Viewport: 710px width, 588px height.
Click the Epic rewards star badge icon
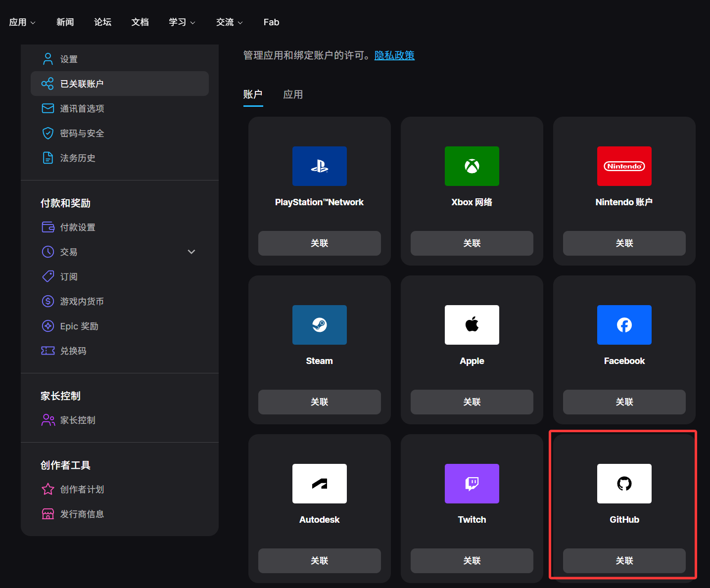point(48,326)
